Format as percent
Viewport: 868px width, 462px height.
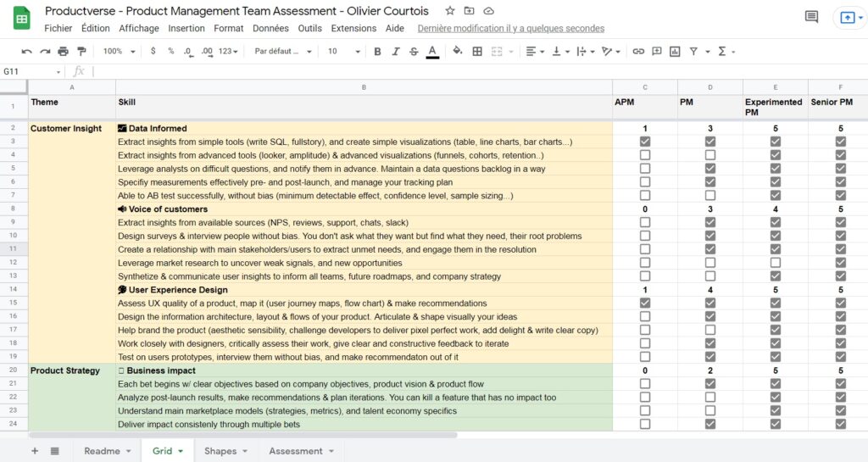[171, 51]
